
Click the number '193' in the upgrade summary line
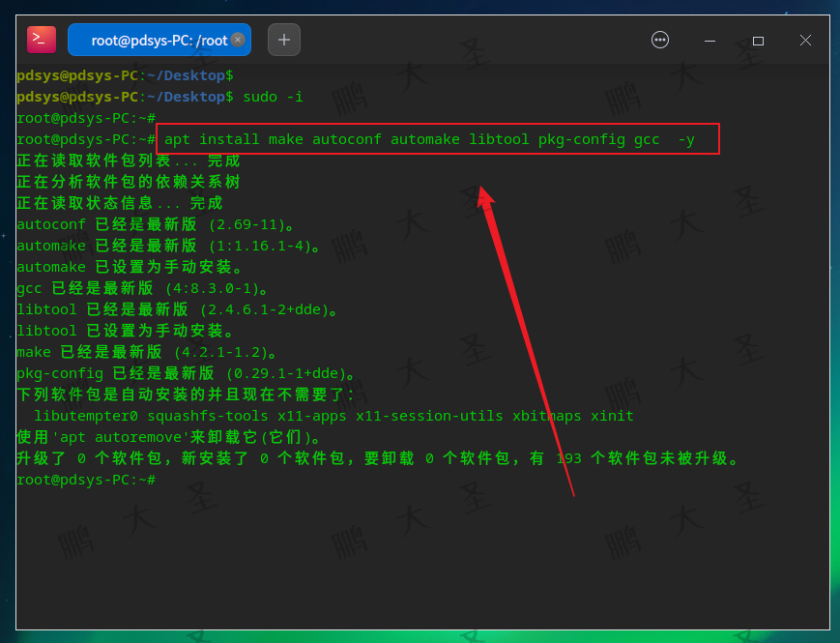(x=569, y=457)
